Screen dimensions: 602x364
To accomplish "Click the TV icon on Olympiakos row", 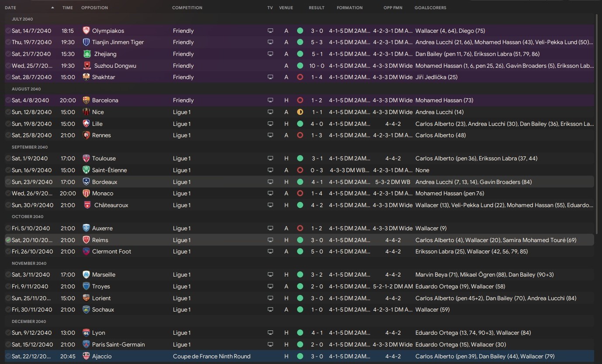I will coord(270,31).
